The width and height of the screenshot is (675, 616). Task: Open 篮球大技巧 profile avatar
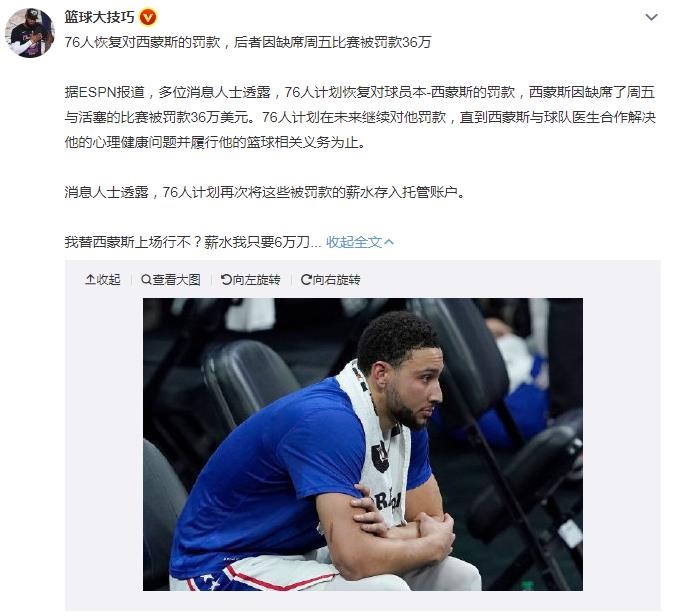[29, 33]
